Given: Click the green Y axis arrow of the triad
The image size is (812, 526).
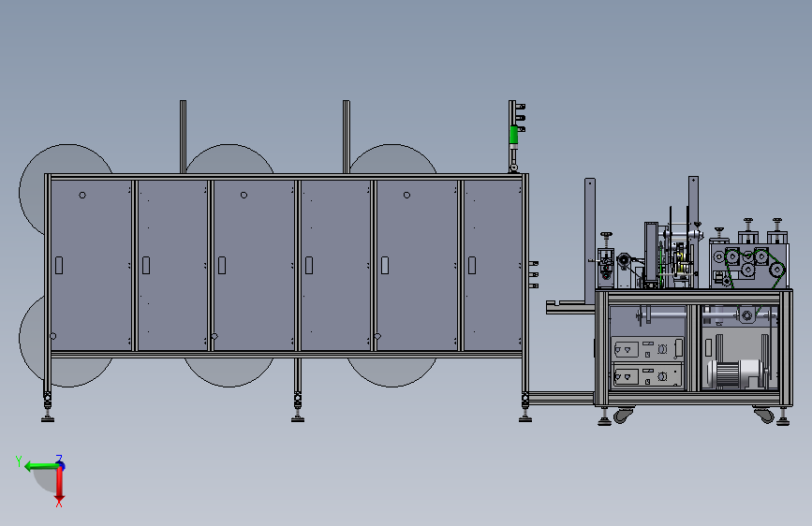Looking at the screenshot, I should [x=41, y=466].
